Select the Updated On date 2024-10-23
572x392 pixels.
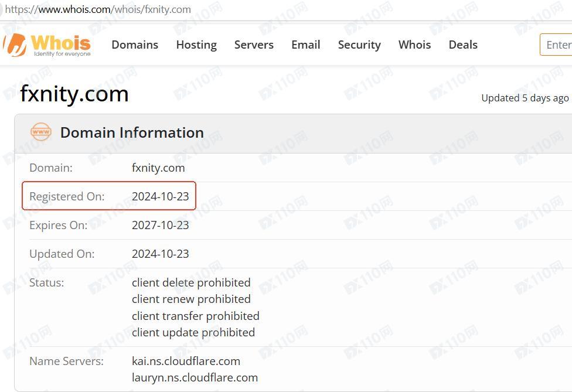pos(160,254)
